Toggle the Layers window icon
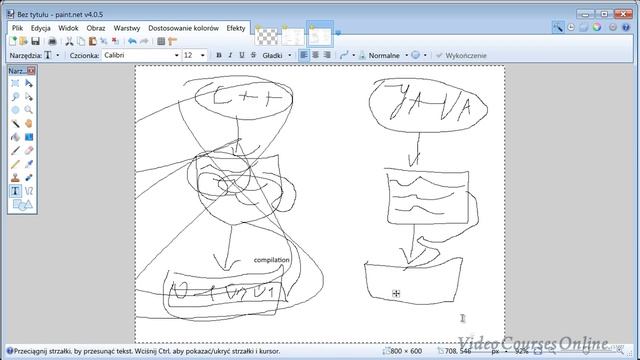The width and height of the screenshot is (640, 360). point(584,27)
